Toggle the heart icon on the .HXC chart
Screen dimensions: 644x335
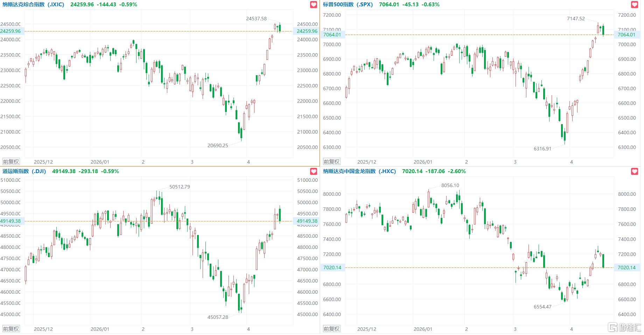point(635,171)
